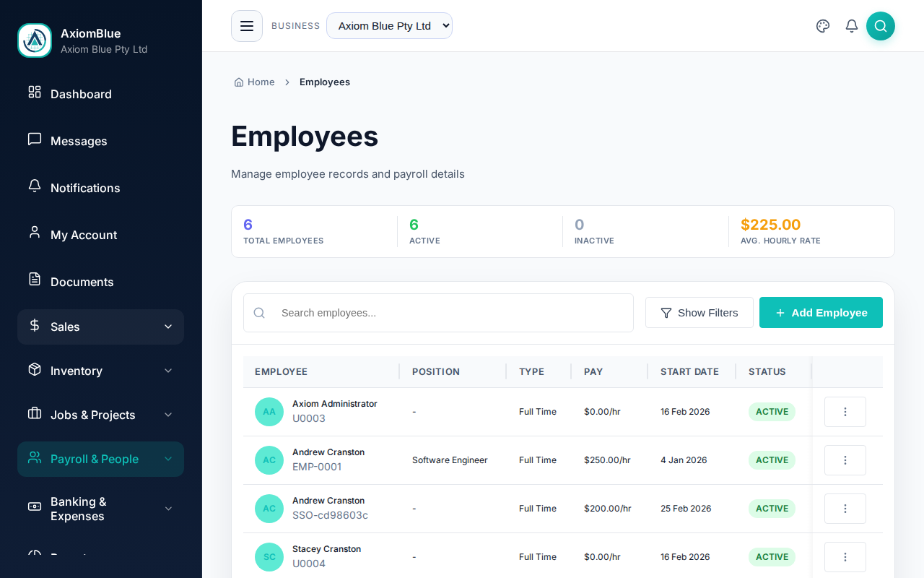Toggle the hamburger sidebar menu button
This screenshot has width=924, height=578.
tap(247, 26)
